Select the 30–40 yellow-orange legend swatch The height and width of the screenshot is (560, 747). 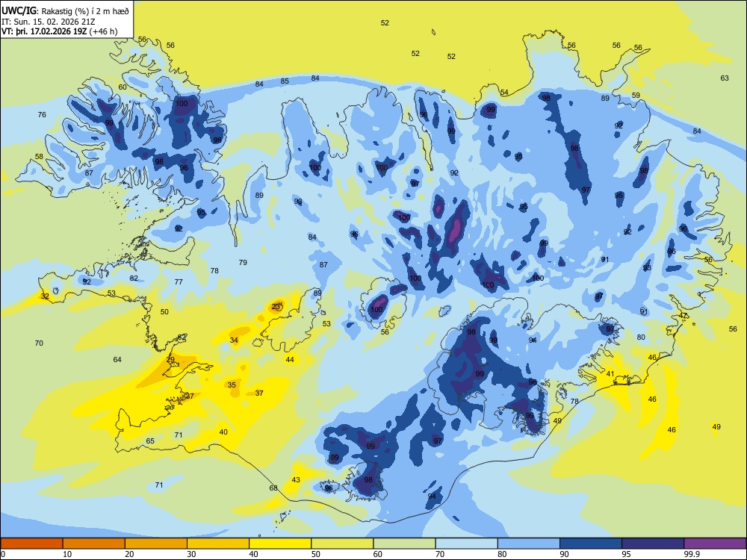[x=218, y=544]
